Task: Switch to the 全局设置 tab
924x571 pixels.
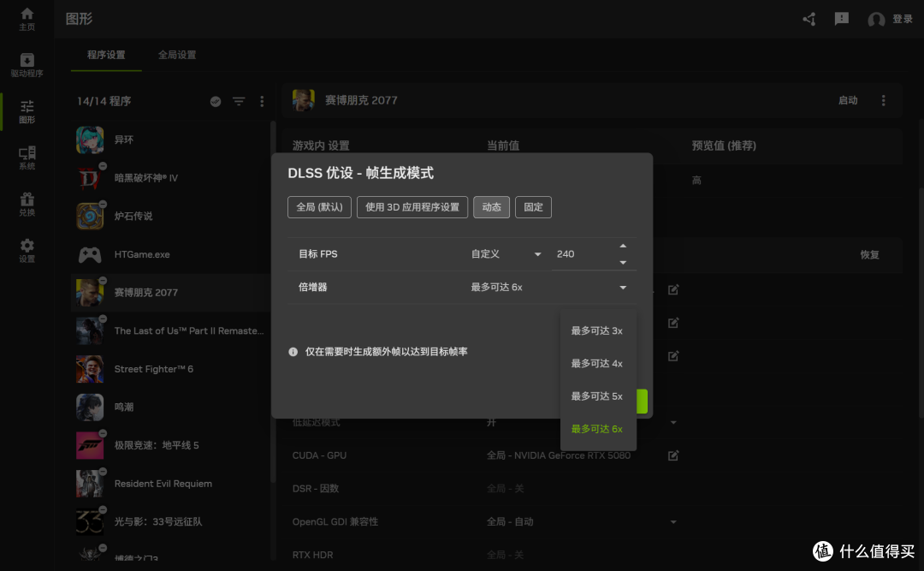Action: pos(177,55)
